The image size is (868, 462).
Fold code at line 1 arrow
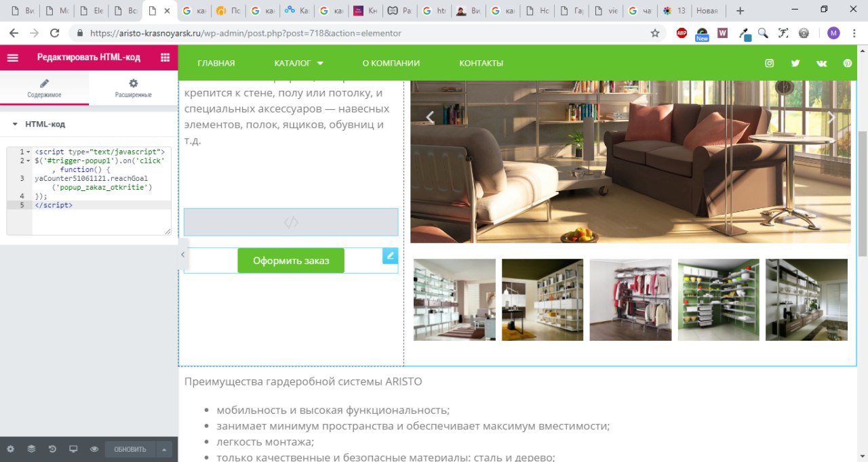pos(28,152)
